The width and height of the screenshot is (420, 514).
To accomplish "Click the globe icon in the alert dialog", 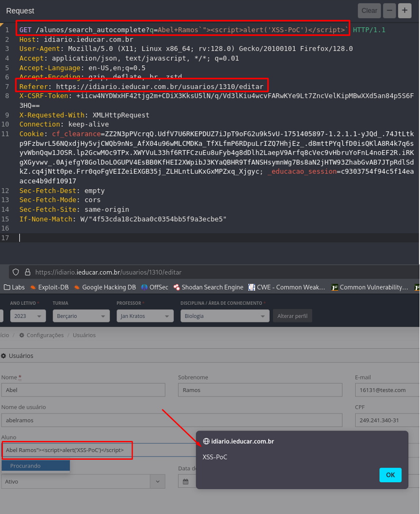I will click(206, 441).
